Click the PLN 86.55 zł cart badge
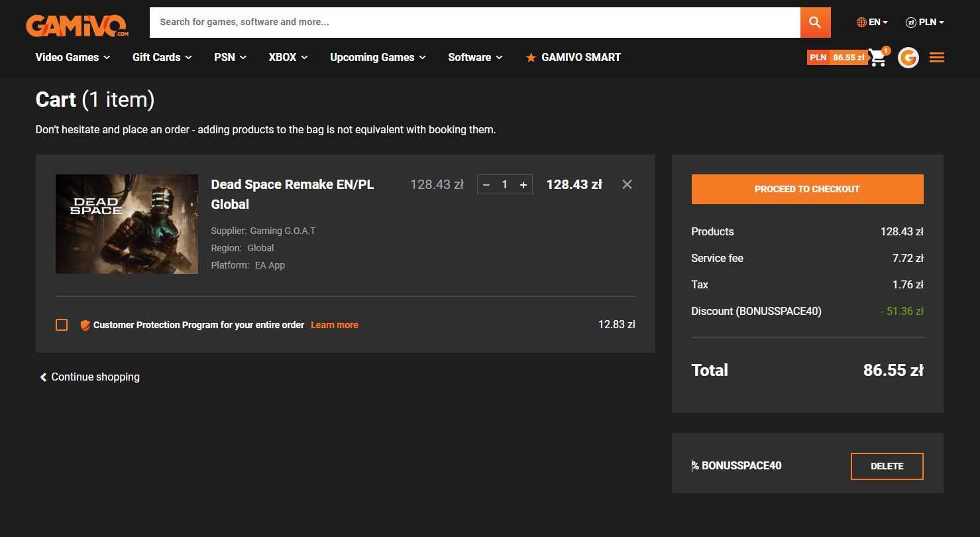This screenshot has width=980, height=537. click(837, 58)
